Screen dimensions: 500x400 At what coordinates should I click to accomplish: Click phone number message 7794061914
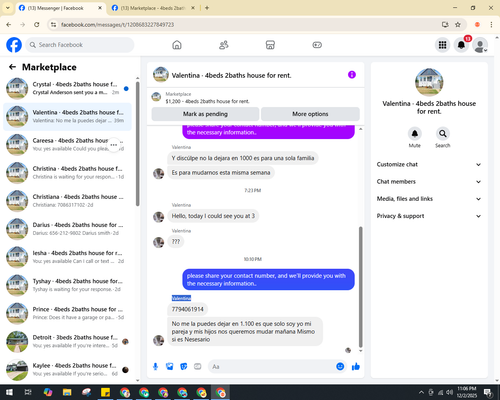188,309
